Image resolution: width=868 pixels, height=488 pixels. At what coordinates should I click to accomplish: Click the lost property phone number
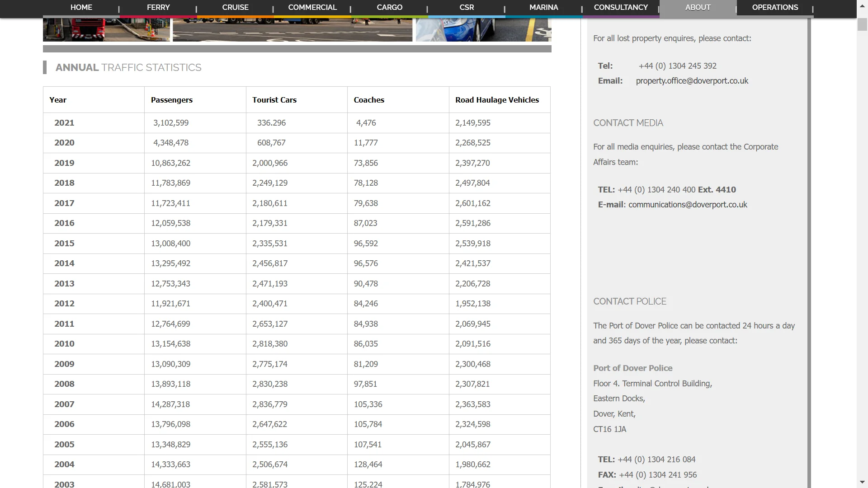[677, 66]
